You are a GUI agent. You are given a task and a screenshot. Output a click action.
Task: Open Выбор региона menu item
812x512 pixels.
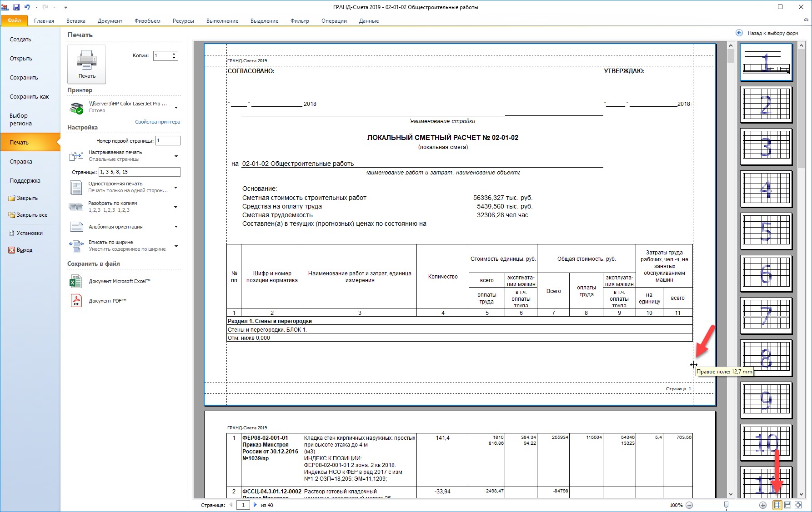click(20, 119)
